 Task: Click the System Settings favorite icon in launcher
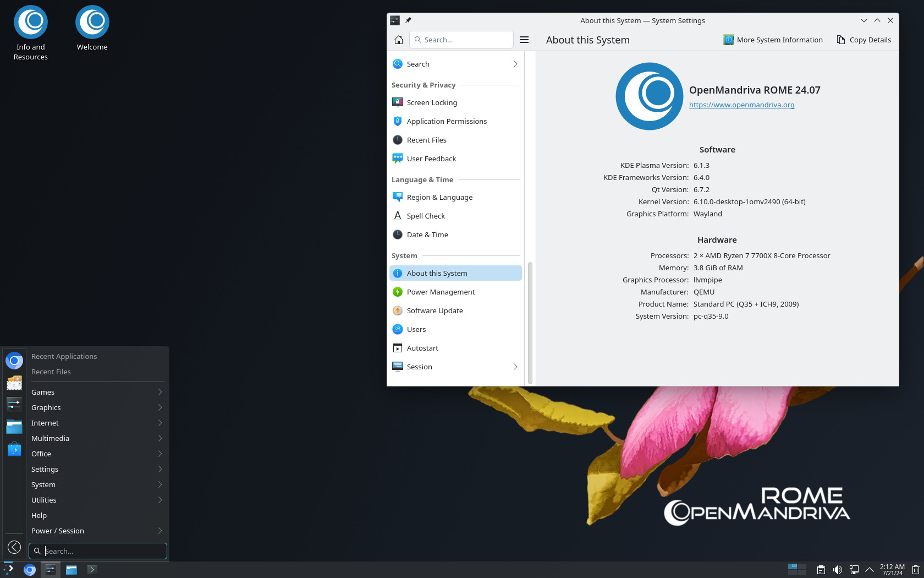(14, 403)
